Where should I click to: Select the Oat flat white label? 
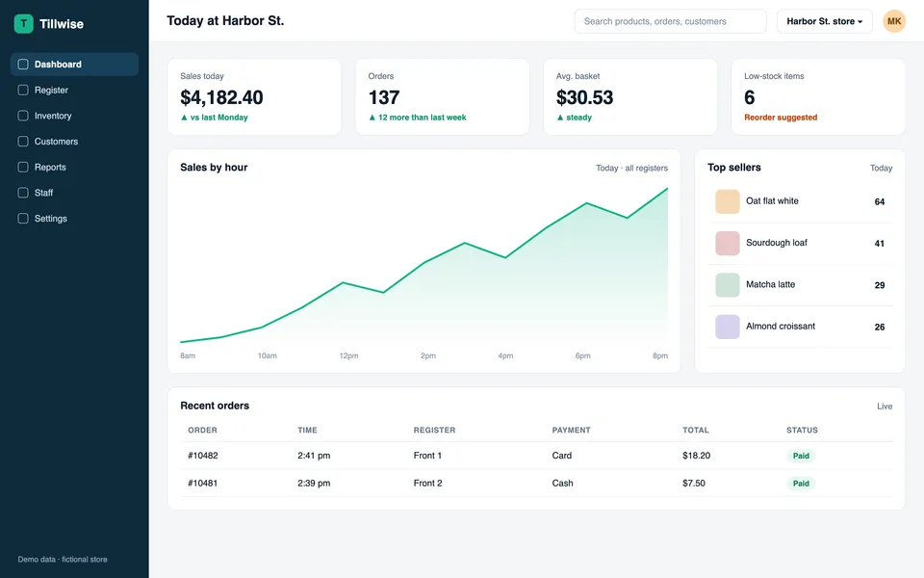pos(772,201)
